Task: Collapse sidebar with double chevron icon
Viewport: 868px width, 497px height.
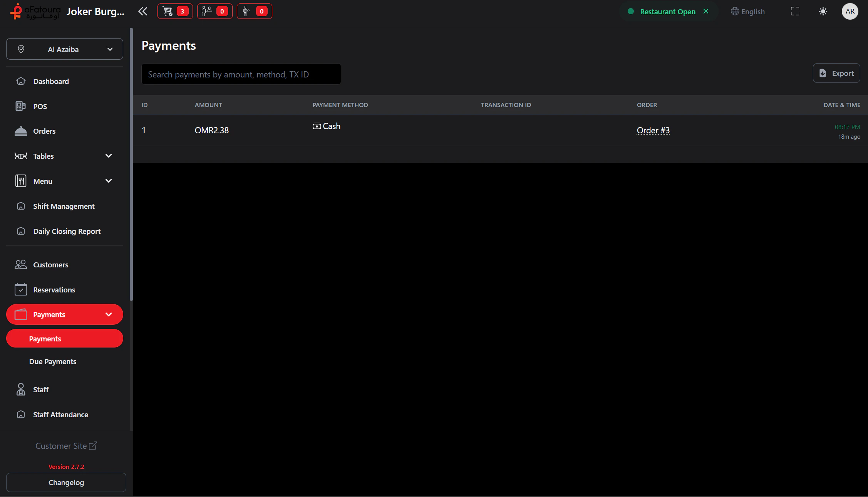Action: click(142, 11)
